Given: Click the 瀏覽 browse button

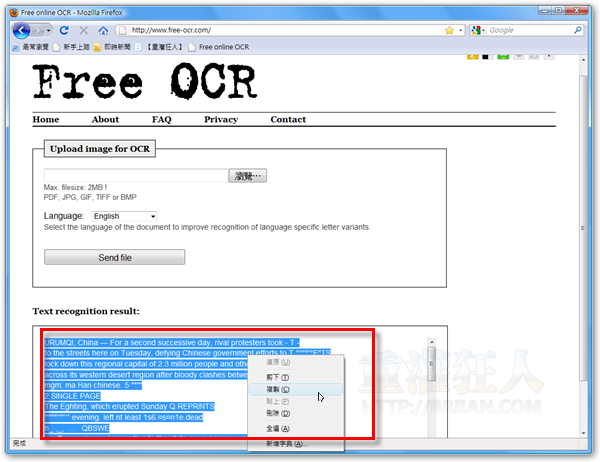Looking at the screenshot, I should [x=248, y=176].
